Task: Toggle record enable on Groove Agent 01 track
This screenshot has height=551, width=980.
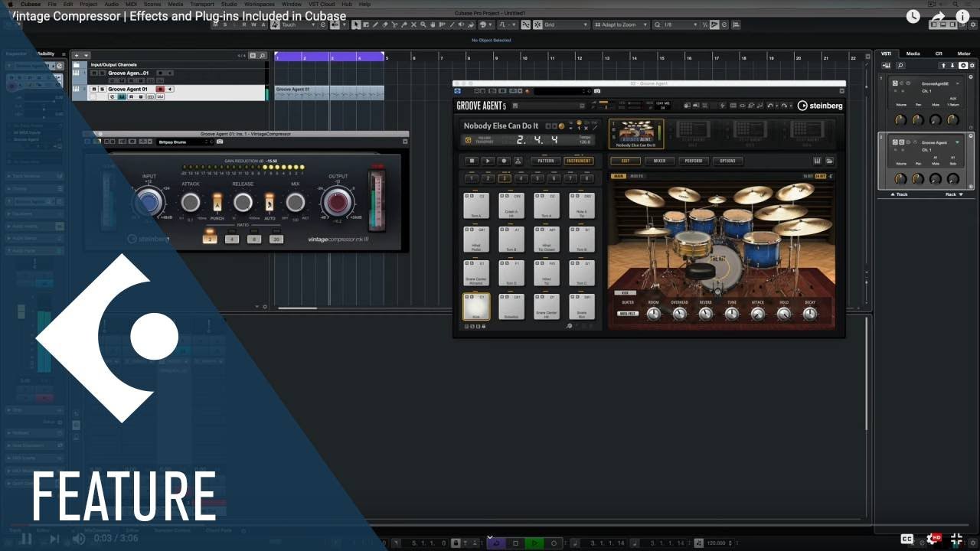Action: coord(160,90)
